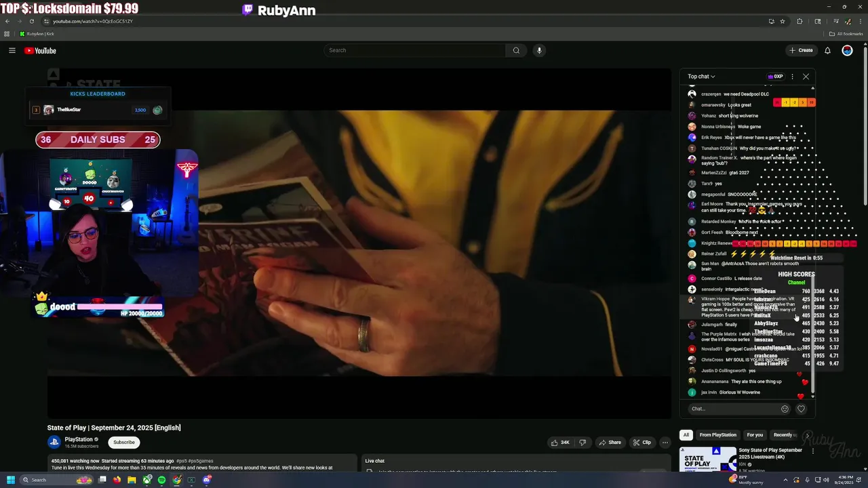The width and height of the screenshot is (868, 488).
Task: Open more actions menu beside Clip
Action: (x=665, y=443)
